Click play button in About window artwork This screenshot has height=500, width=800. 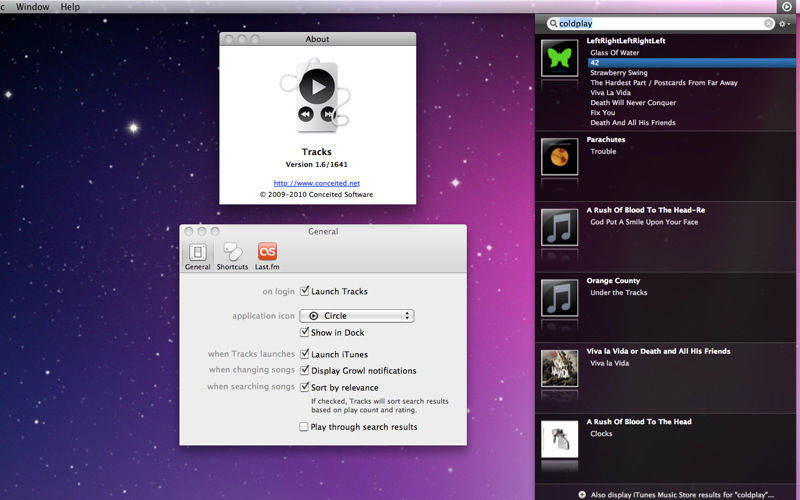point(317,87)
